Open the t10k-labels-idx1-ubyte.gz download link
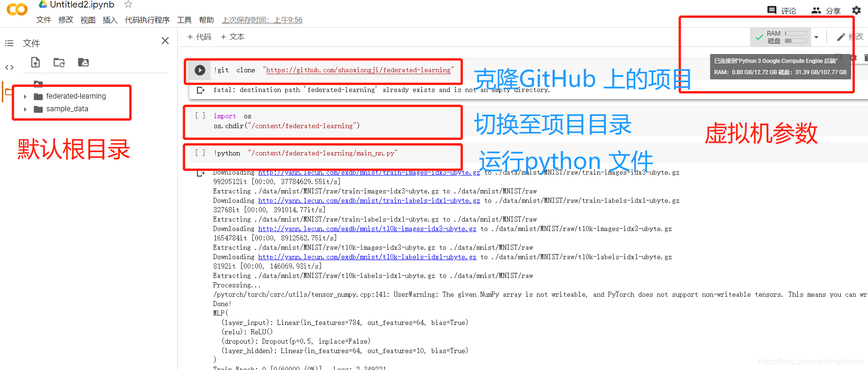 click(367, 257)
